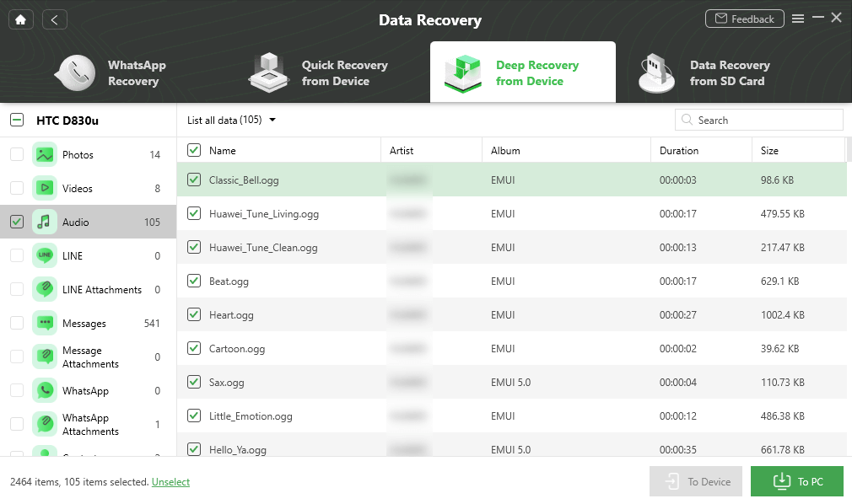Uncheck the Classic_Bell.ogg checkbox
Screen dimensions: 852x504
coord(194,180)
